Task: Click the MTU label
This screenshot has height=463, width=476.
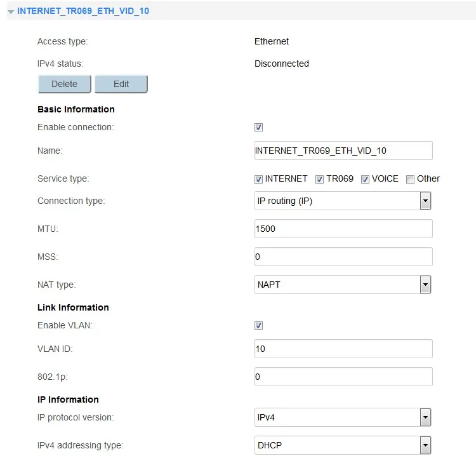Action: tap(48, 229)
